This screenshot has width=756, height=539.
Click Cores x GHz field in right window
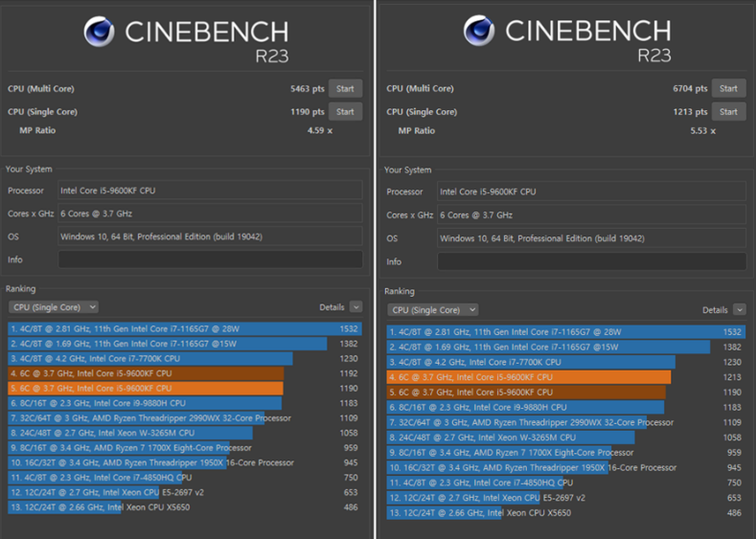pos(591,214)
